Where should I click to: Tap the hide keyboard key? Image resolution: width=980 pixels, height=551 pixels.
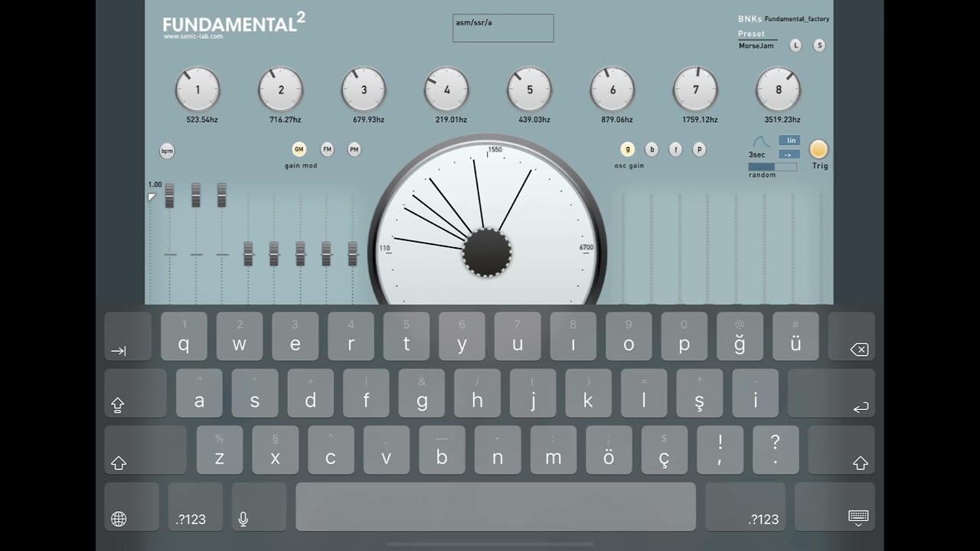coord(835,506)
